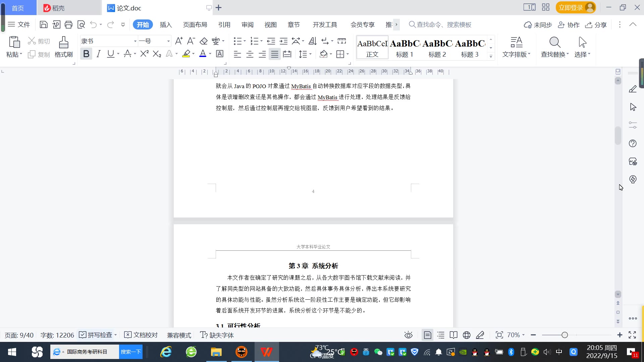The width and height of the screenshot is (644, 362).
Task: Open the font name dropdown showing 隶书
Action: pyautogui.click(x=135, y=41)
